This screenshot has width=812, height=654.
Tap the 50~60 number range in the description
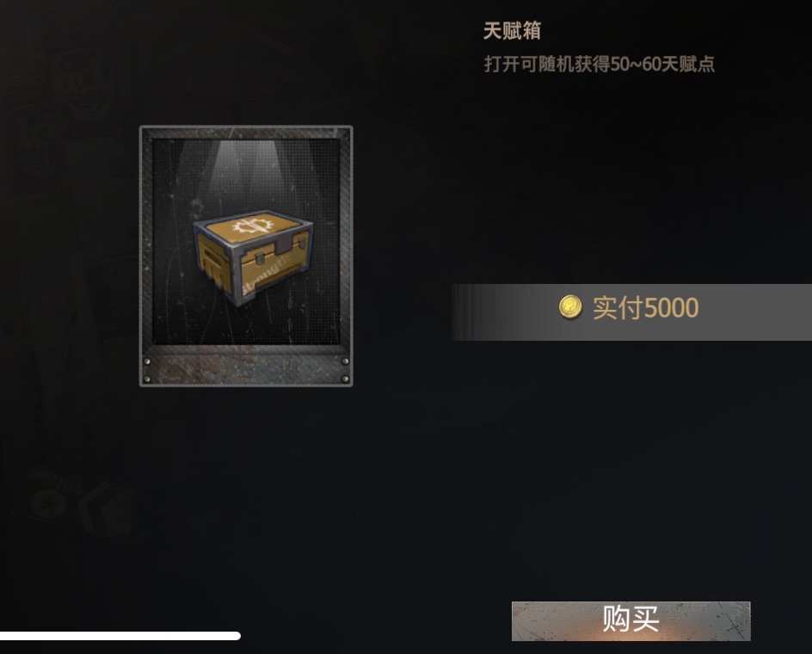click(636, 65)
